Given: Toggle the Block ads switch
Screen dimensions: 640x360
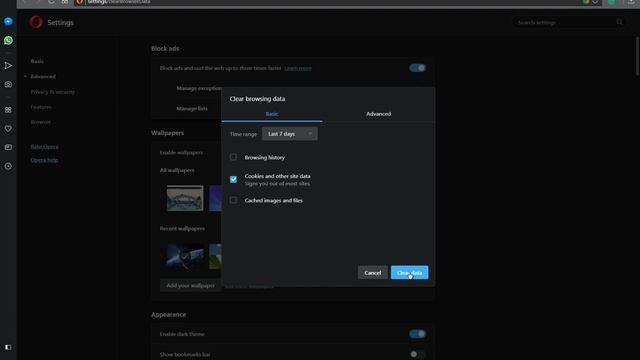Looking at the screenshot, I should click(x=418, y=68).
